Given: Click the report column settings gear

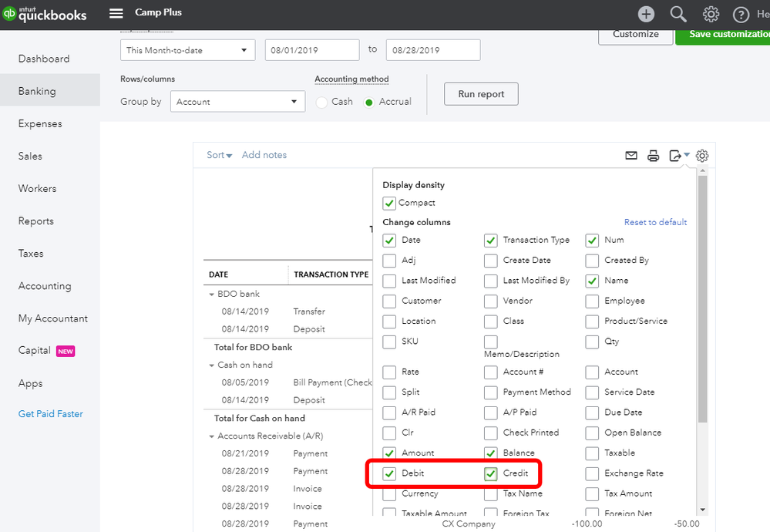Looking at the screenshot, I should point(702,156).
